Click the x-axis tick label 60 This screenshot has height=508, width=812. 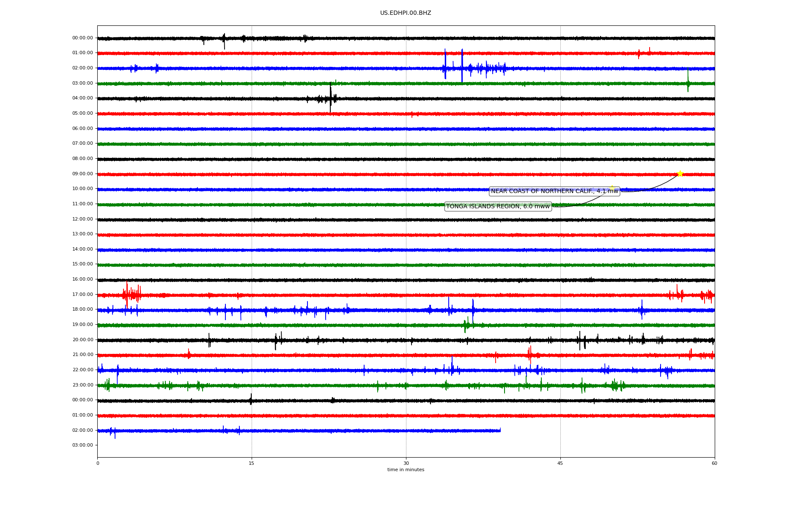pyautogui.click(x=714, y=463)
